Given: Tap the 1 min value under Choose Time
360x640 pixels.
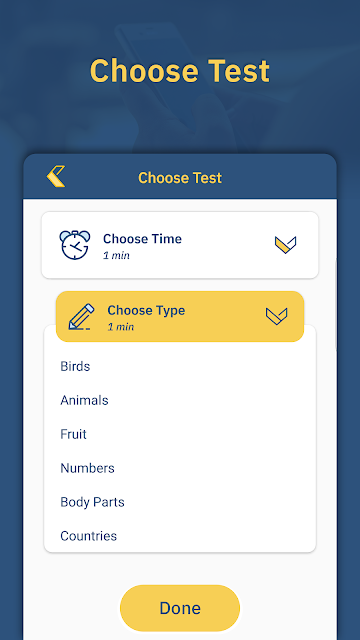Looking at the screenshot, I should tap(116, 256).
